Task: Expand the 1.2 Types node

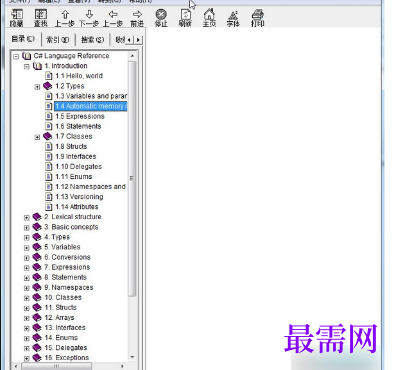Action: (37, 87)
